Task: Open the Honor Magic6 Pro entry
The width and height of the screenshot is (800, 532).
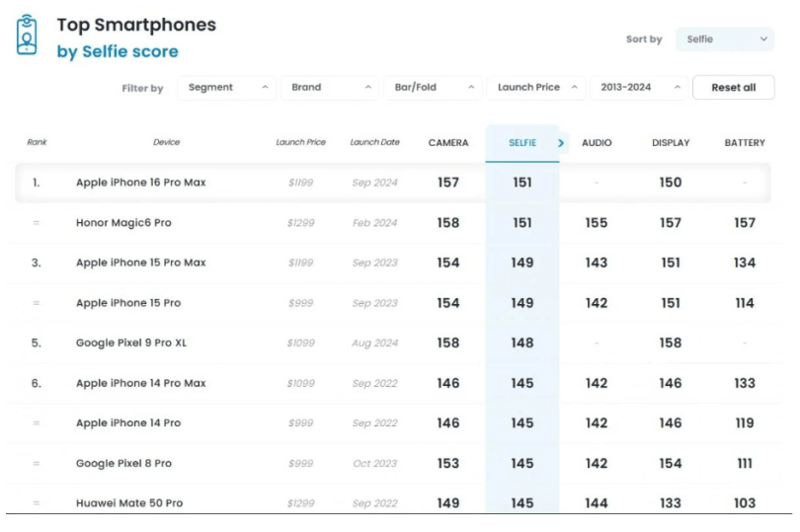Action: click(x=123, y=223)
